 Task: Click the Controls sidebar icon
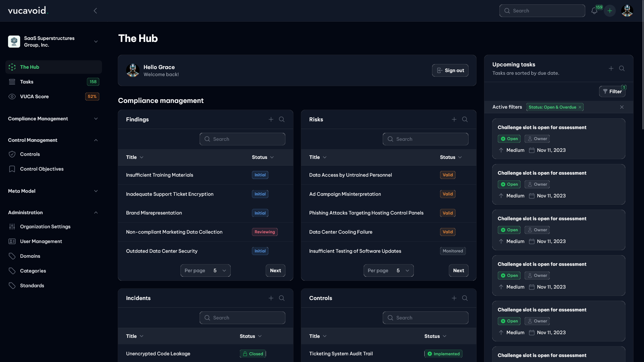click(x=12, y=154)
